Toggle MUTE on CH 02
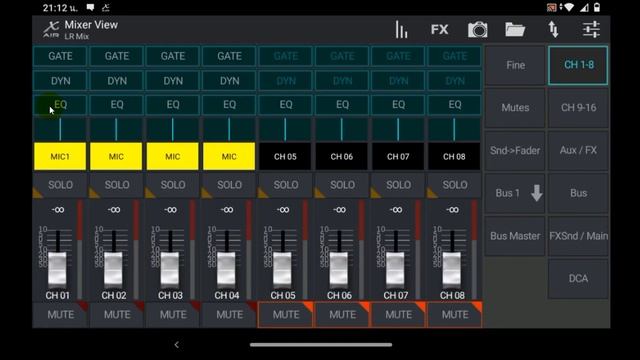The width and height of the screenshot is (640, 360). point(117,315)
